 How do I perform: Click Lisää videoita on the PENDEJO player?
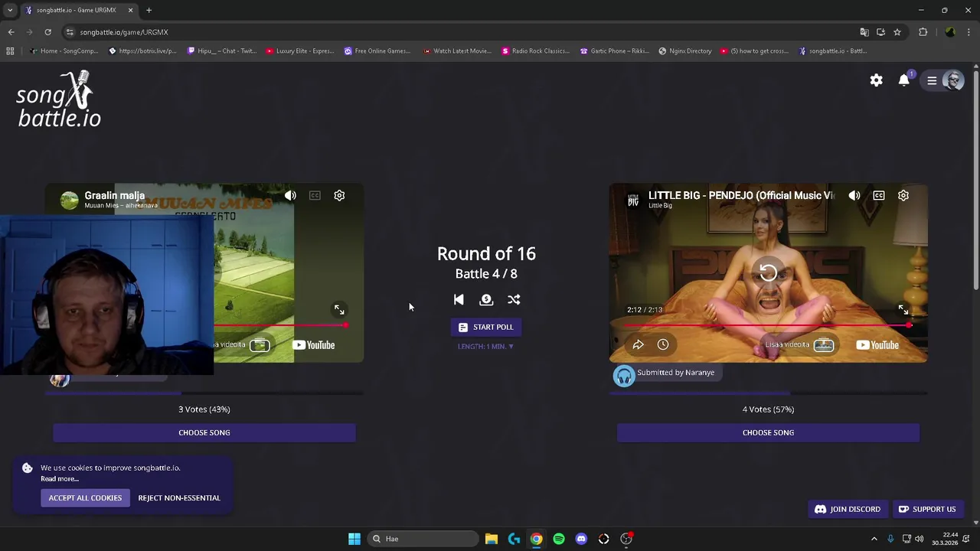(799, 344)
